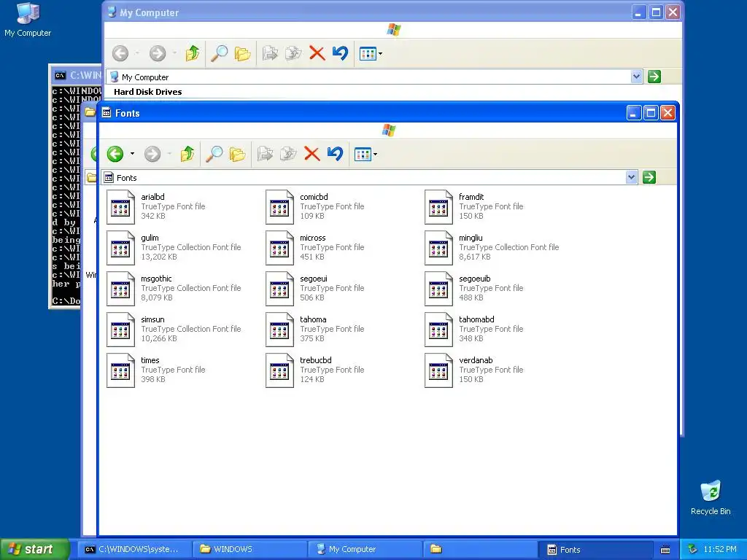
Task: Click Copy To icon in Fonts toolbar
Action: pyautogui.click(x=288, y=154)
